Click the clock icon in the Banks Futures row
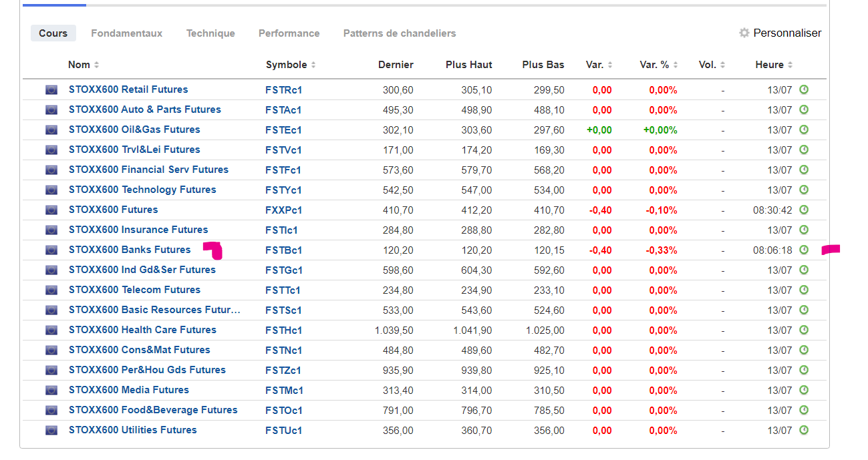 pos(804,250)
